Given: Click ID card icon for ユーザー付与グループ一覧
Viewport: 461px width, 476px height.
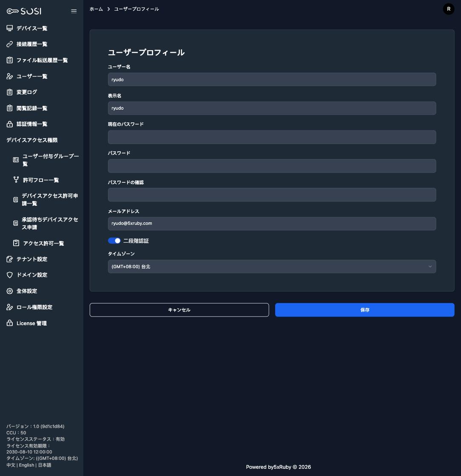Looking at the screenshot, I should pos(16,160).
